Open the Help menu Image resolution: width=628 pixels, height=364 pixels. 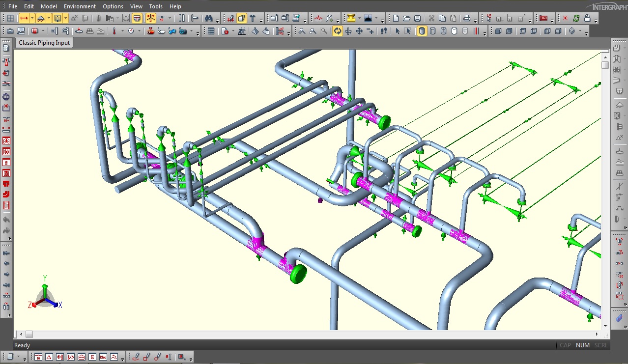175,6
